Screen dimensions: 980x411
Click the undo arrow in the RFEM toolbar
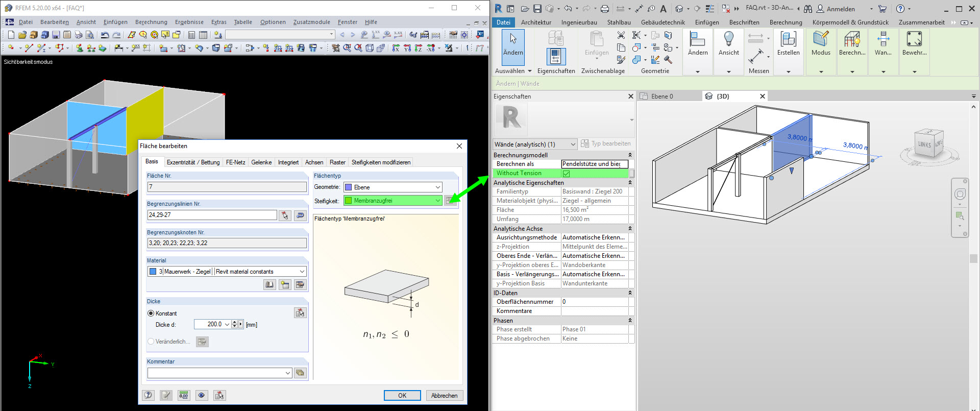[105, 35]
